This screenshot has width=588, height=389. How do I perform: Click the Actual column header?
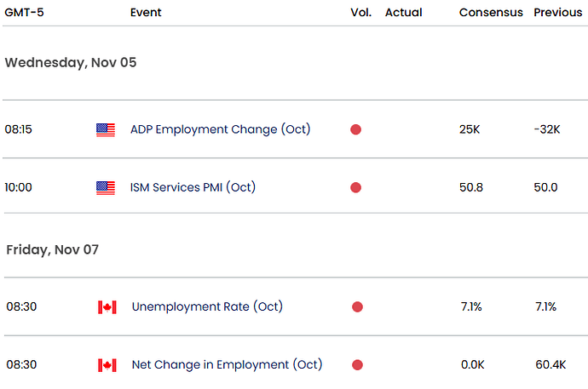pos(403,13)
